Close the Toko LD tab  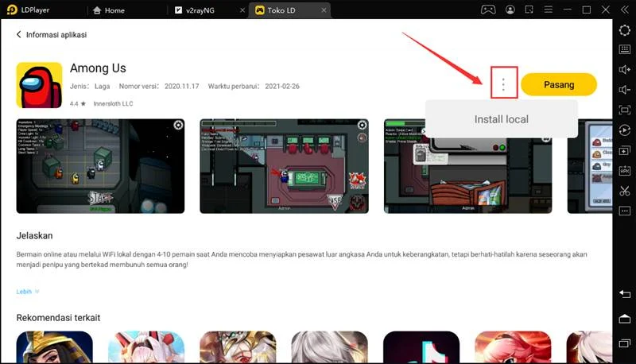pos(324,10)
